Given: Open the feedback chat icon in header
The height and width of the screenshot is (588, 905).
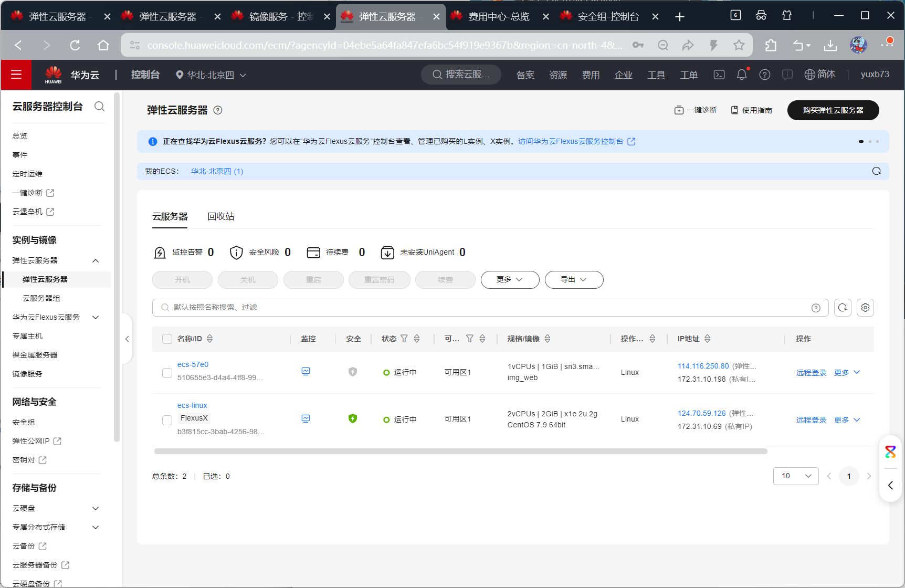Looking at the screenshot, I should pos(787,75).
